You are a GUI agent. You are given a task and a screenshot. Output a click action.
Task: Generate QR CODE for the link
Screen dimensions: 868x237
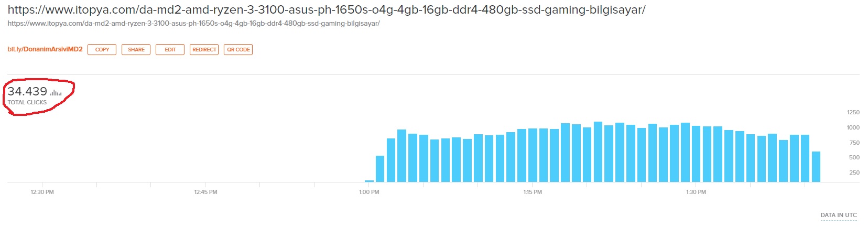238,50
